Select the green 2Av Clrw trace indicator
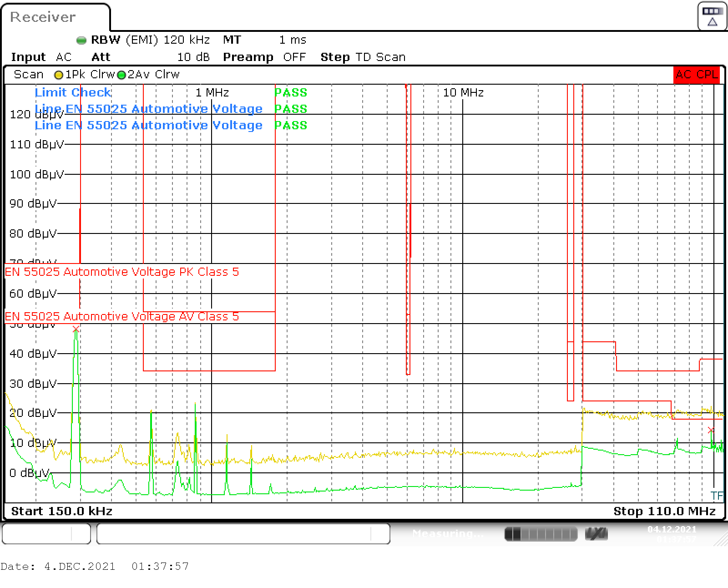728x588 pixels. click(121, 74)
